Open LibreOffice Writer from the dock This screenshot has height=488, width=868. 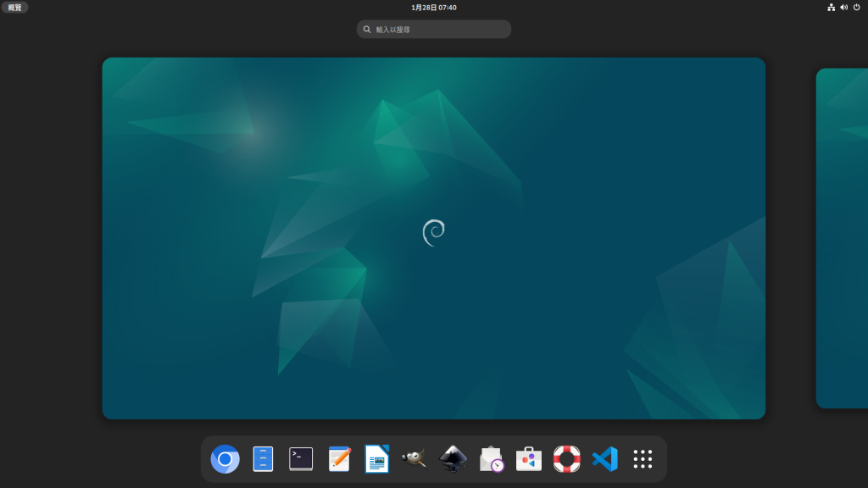coord(377,459)
